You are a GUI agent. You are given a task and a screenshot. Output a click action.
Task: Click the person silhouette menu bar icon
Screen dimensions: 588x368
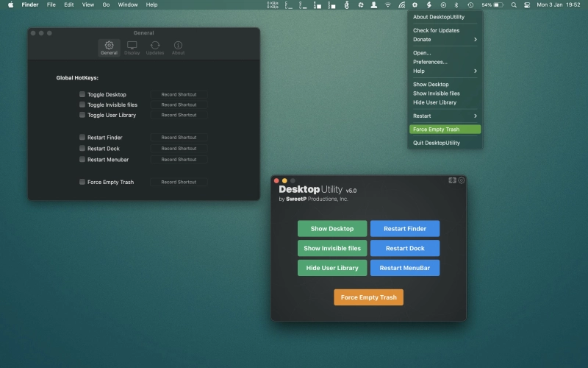coord(374,5)
